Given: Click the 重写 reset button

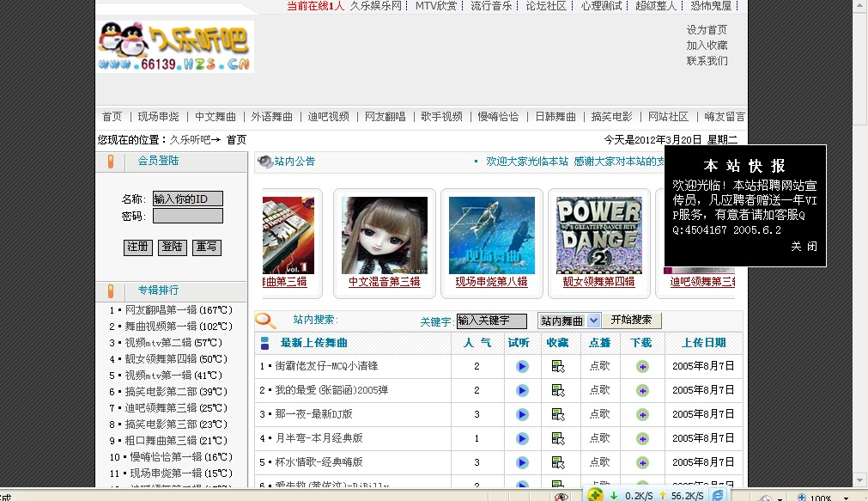Looking at the screenshot, I should tap(206, 247).
